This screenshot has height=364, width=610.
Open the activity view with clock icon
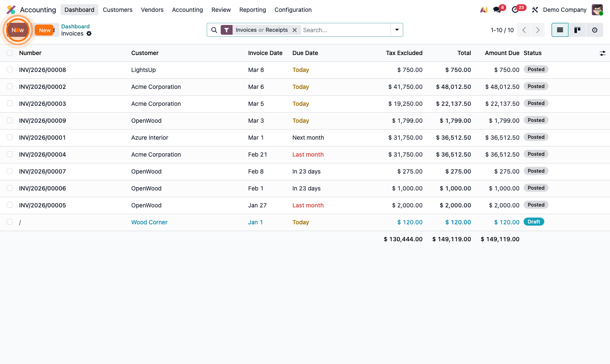click(x=595, y=30)
